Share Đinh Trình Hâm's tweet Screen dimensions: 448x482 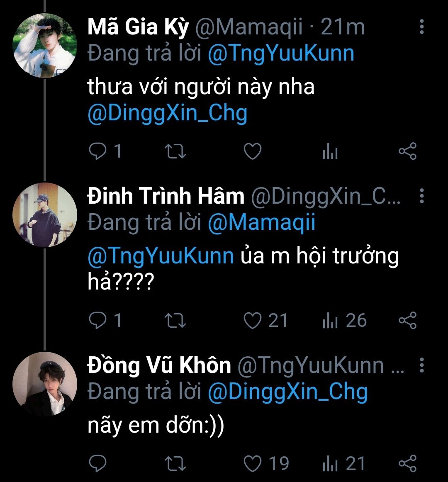click(407, 321)
